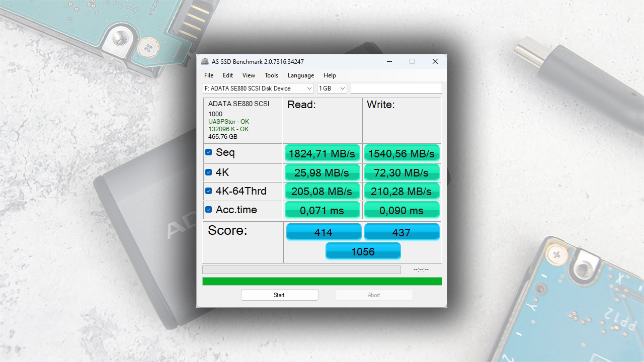The height and width of the screenshot is (362, 644).
Task: Click the Read: column header
Action: (301, 105)
